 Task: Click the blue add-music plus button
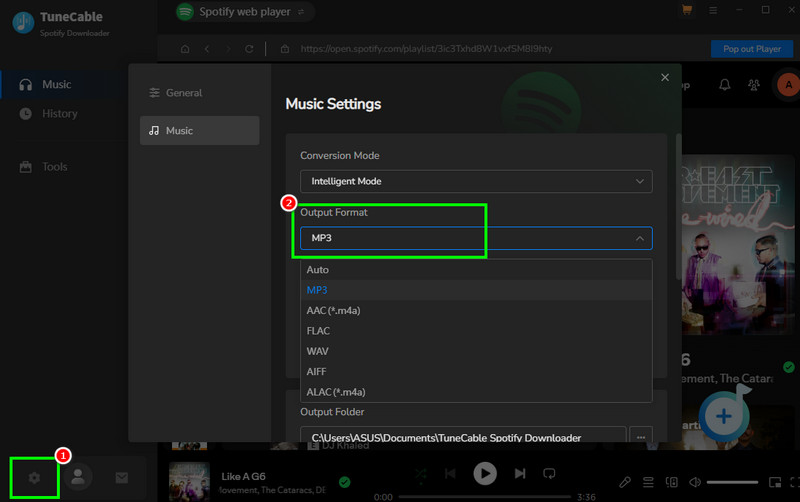coord(723,416)
